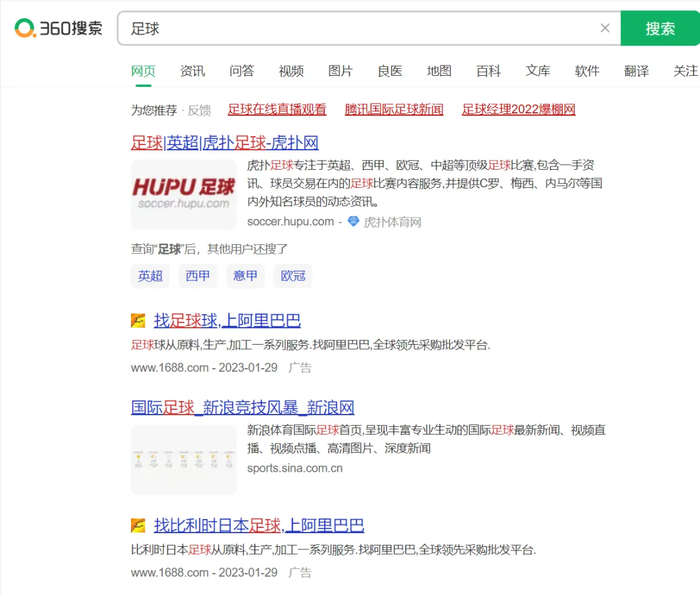Click the 查询“足球”后,其他用户还搜了 text
This screenshot has width=700, height=596.
pyautogui.click(x=209, y=249)
